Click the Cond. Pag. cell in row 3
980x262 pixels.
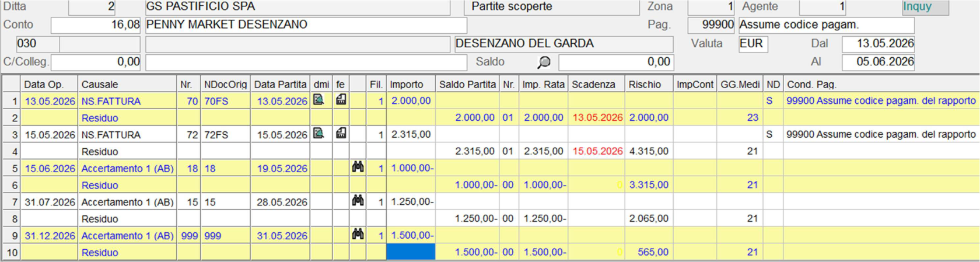point(881,134)
